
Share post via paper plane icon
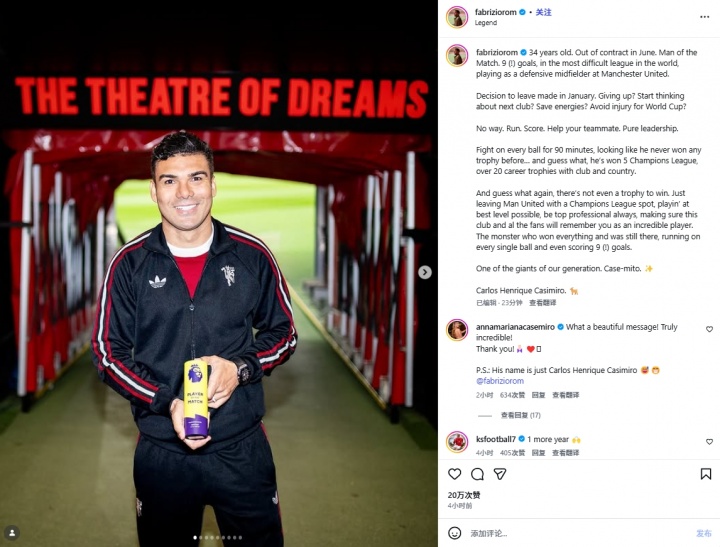point(500,474)
